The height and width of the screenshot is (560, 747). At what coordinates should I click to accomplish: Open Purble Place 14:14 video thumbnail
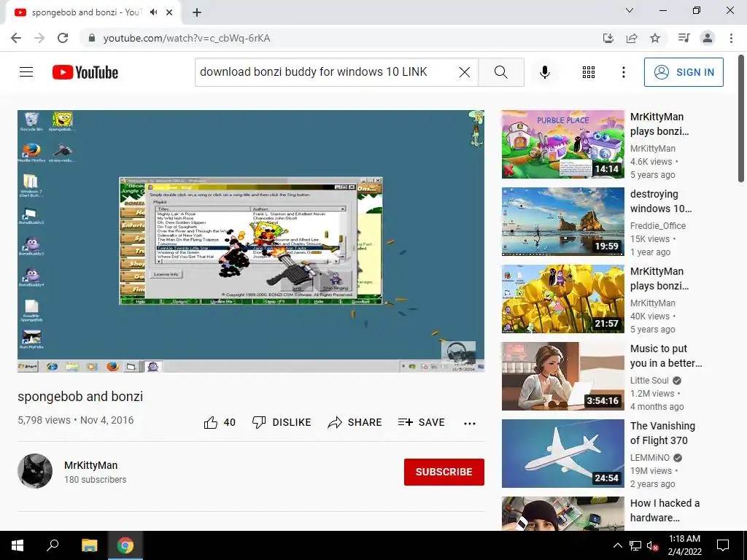562,144
